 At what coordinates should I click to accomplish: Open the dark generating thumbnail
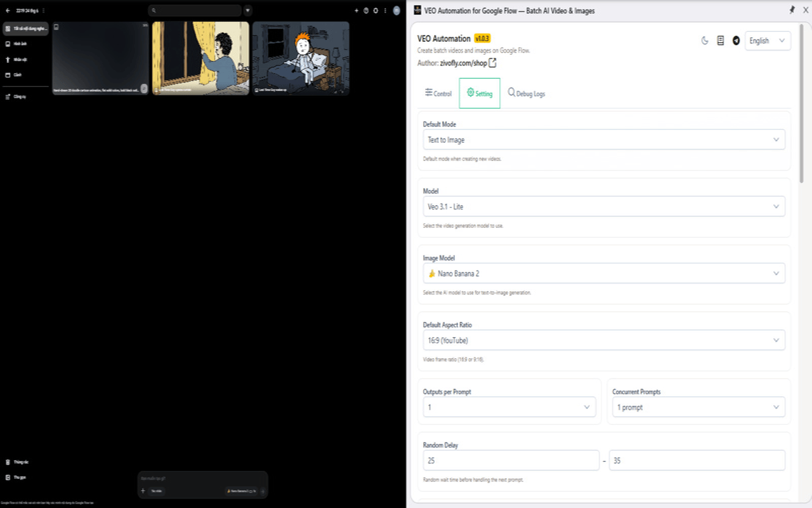[100, 58]
